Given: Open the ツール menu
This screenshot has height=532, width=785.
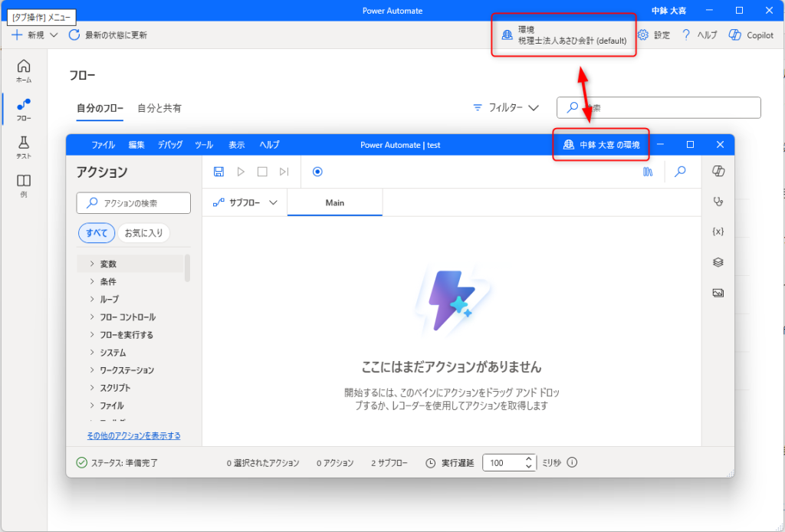Looking at the screenshot, I should 204,145.
